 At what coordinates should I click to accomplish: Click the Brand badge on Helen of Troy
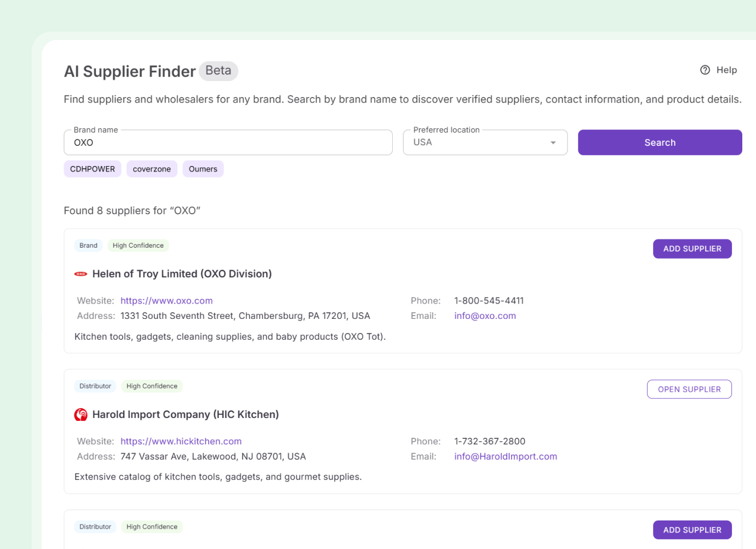[88, 245]
